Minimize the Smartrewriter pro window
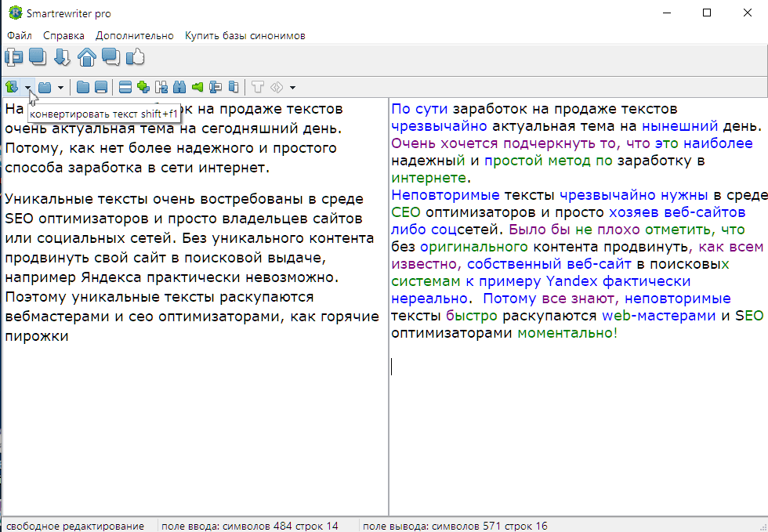The height and width of the screenshot is (532, 768). coord(666,13)
